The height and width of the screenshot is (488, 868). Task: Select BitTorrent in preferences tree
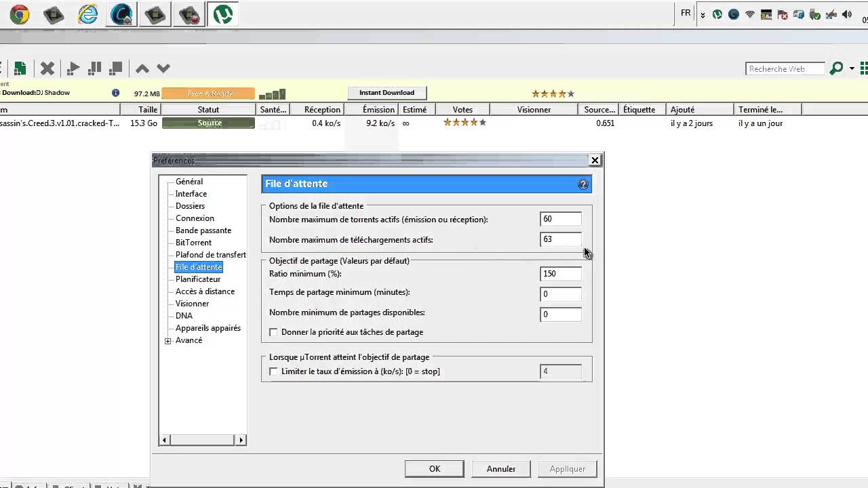point(193,243)
